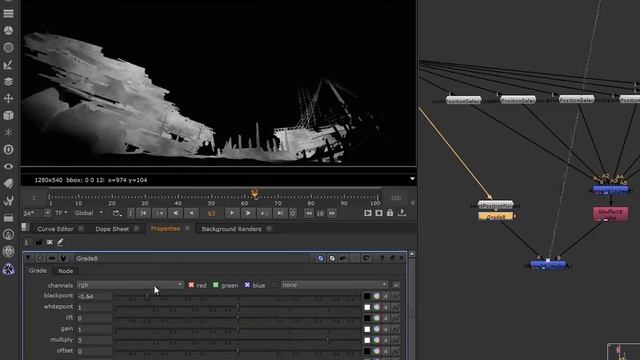Open the blue snowflake icon at toolbar bottom
Image resolution: width=640 pixels, height=360 pixels.
click(8, 269)
